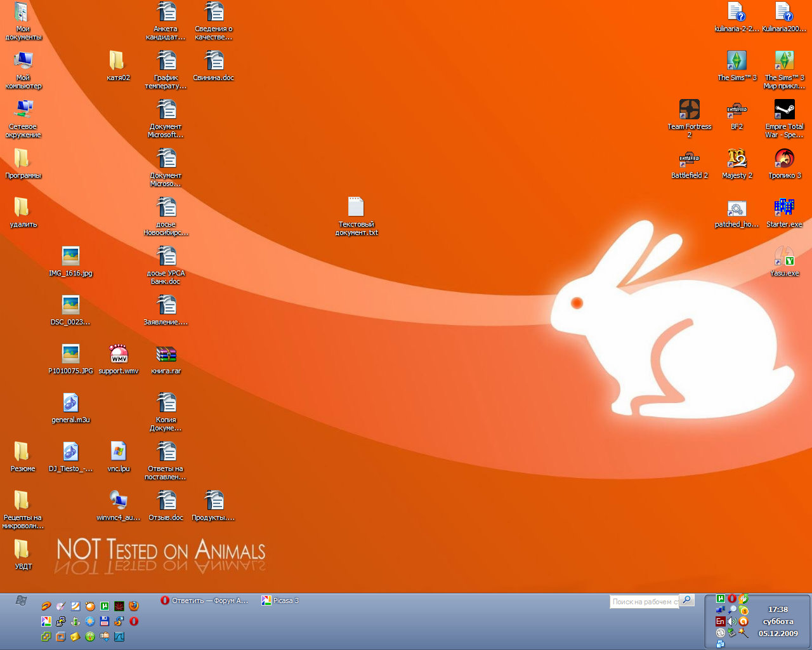Launch Opera from the Quick Launch bar

click(133, 621)
